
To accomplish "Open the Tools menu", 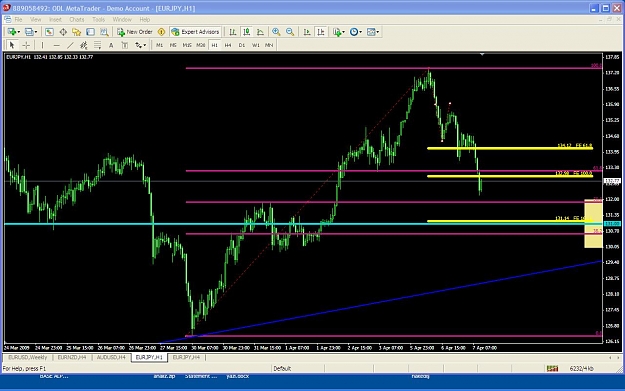I will tap(98, 19).
